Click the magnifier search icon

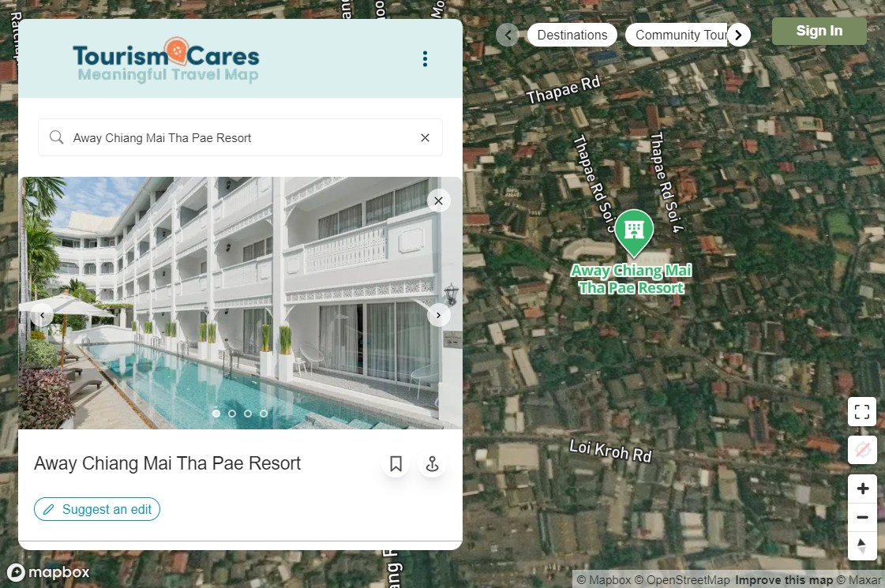click(56, 137)
